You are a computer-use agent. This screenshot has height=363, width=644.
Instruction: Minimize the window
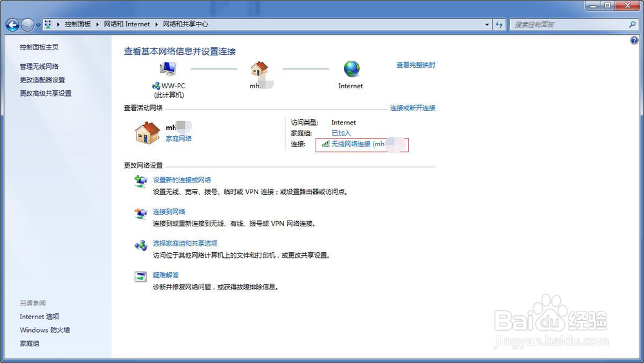pos(593,6)
